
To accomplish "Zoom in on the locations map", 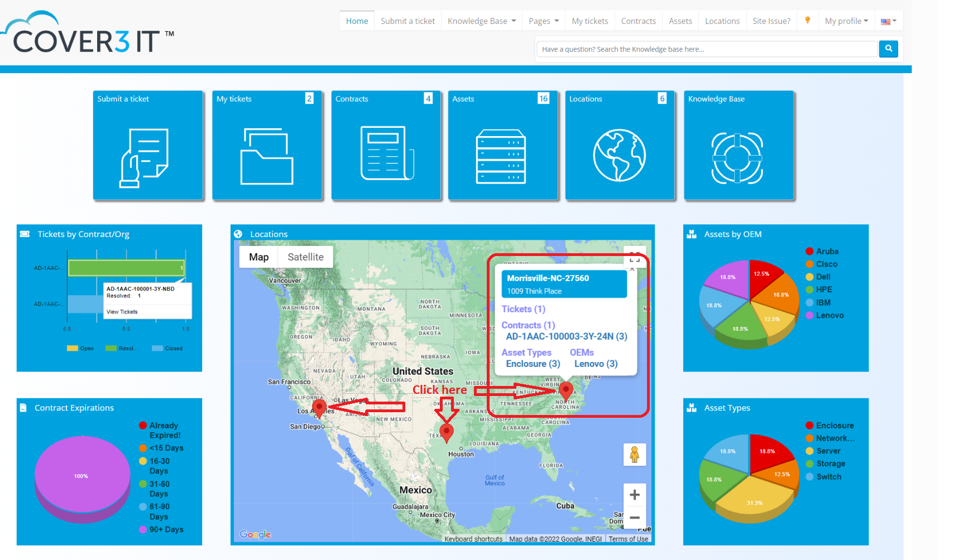I will tap(635, 495).
